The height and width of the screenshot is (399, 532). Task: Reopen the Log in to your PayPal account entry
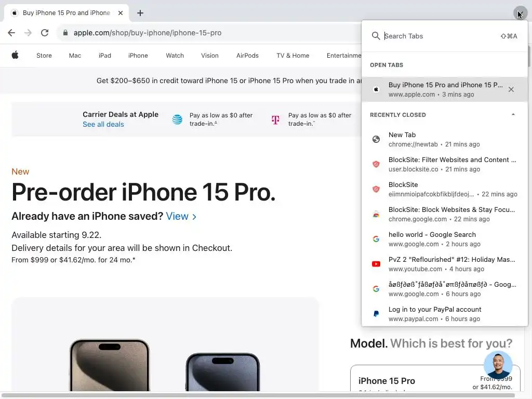(445, 314)
